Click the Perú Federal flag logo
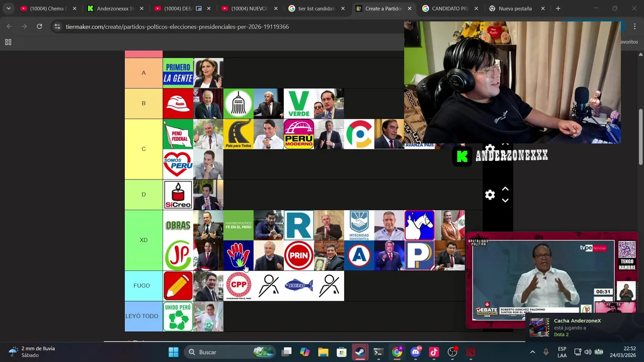This screenshot has width=644, height=362. coord(178,134)
